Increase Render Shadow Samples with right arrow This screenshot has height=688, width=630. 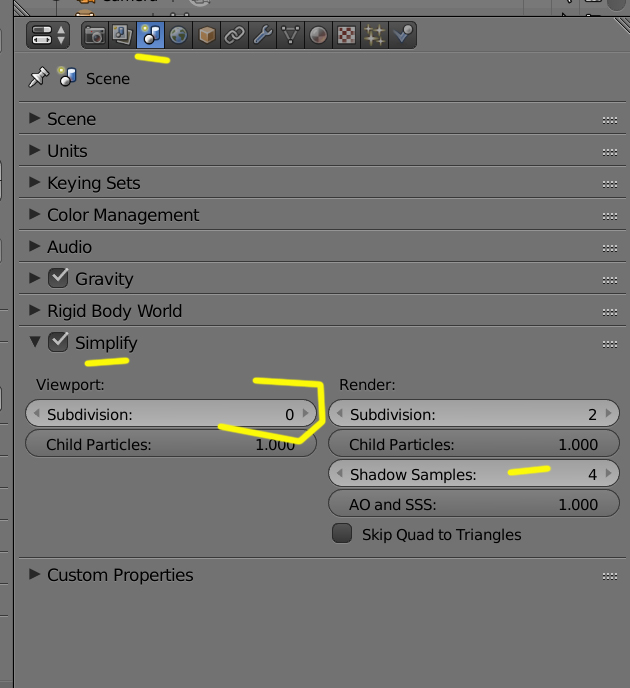coord(608,474)
